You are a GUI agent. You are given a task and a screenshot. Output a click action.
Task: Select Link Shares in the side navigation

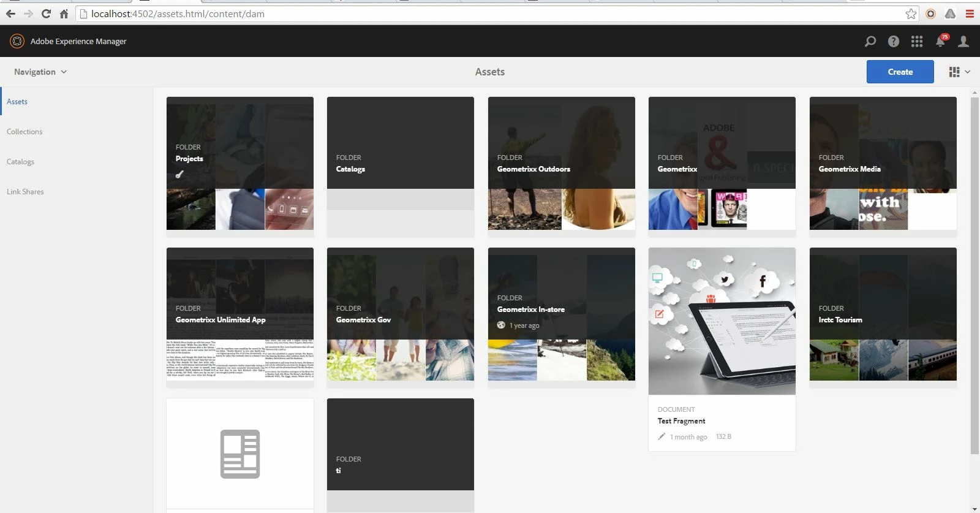[x=25, y=192]
